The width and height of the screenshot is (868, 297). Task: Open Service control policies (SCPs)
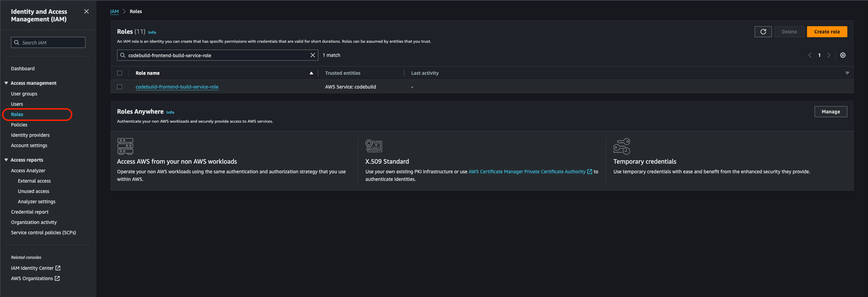tap(43, 233)
